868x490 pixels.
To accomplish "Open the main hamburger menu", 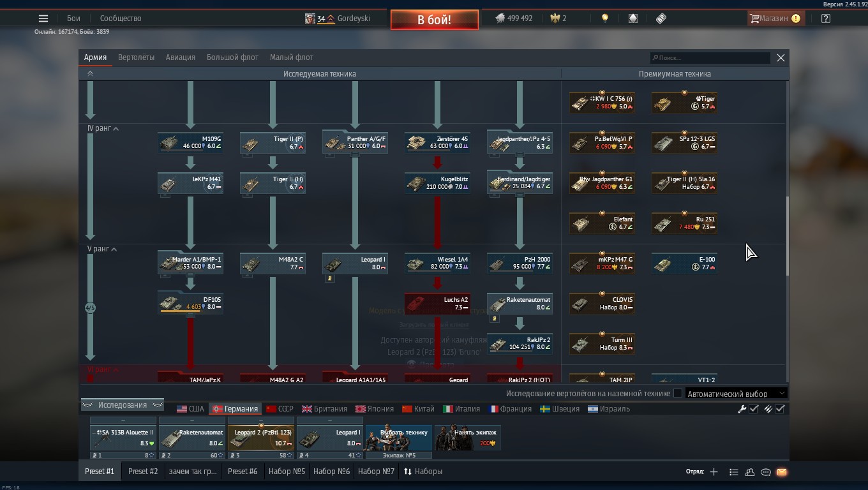I will click(43, 19).
